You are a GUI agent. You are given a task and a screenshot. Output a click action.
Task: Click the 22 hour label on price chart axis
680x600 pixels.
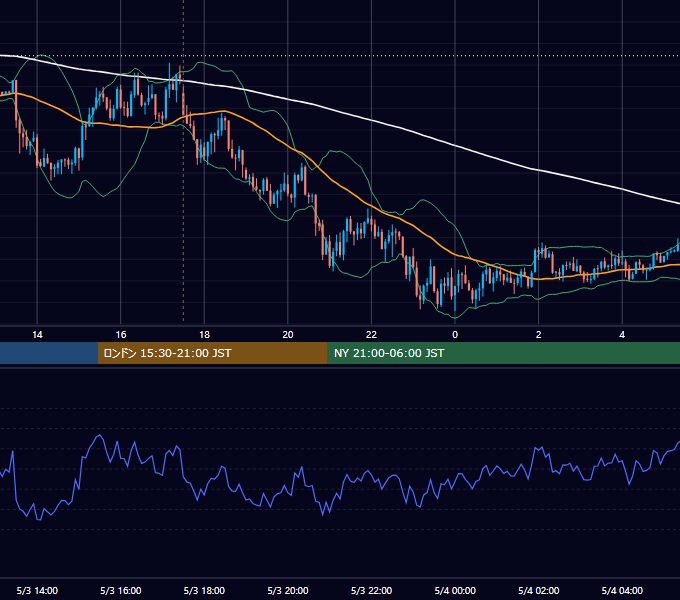pyautogui.click(x=371, y=335)
